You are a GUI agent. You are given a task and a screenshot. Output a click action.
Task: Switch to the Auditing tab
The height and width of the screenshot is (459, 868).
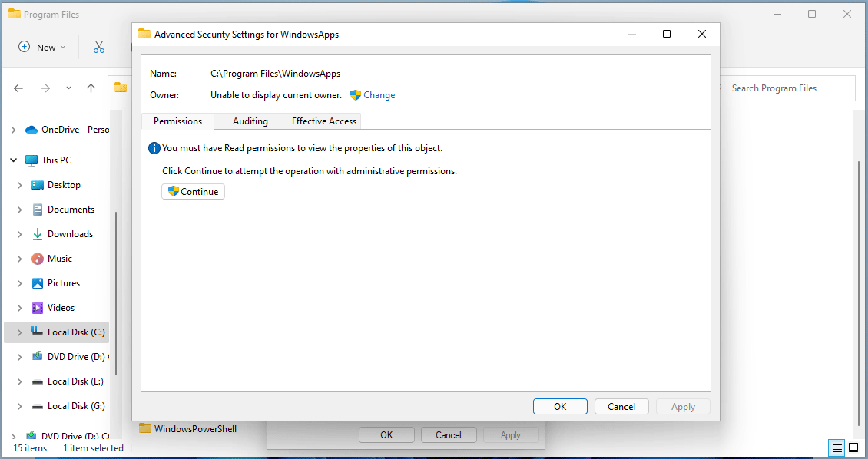[x=250, y=121]
